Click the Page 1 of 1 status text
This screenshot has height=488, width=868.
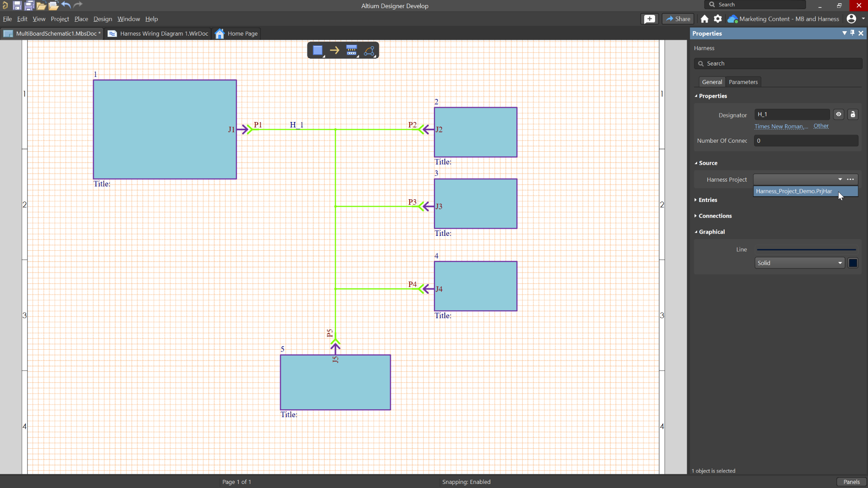(236, 482)
